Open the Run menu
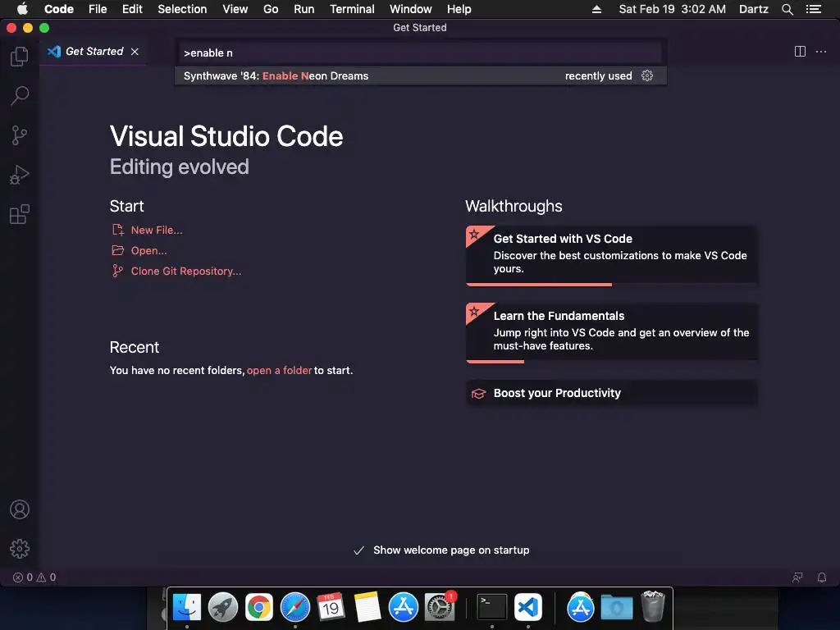The width and height of the screenshot is (840, 630). click(304, 9)
